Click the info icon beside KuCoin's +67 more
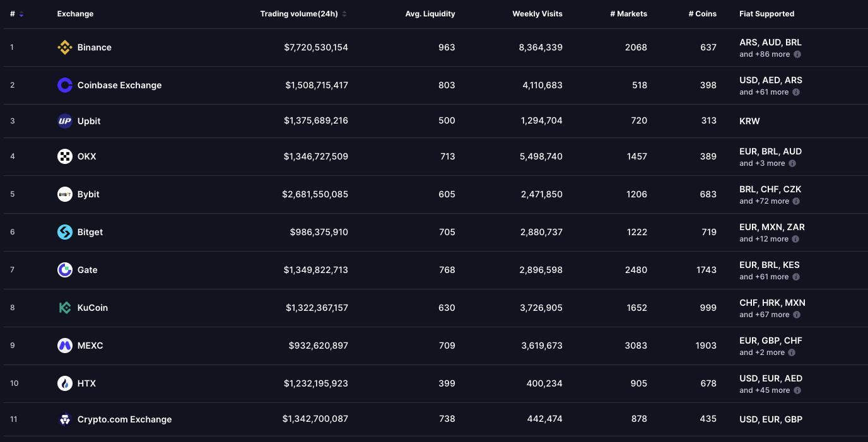 click(x=796, y=315)
